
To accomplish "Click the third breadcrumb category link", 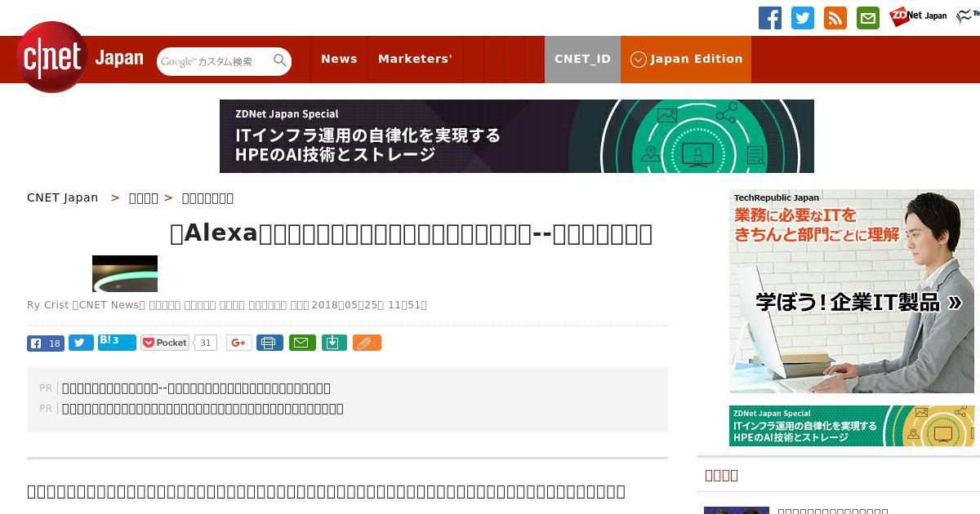I will coord(207,197).
